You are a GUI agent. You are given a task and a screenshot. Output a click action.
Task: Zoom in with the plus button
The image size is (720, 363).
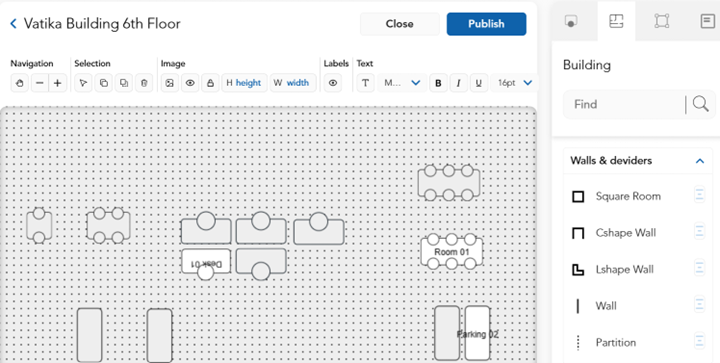pos(57,83)
